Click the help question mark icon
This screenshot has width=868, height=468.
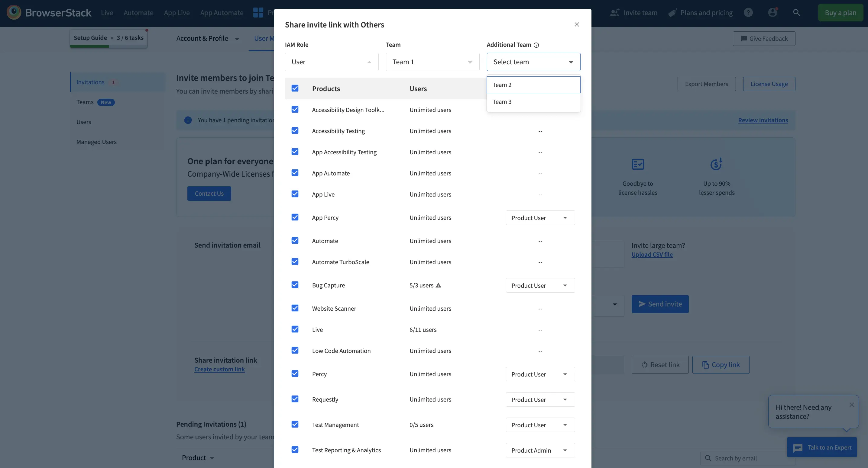(748, 13)
